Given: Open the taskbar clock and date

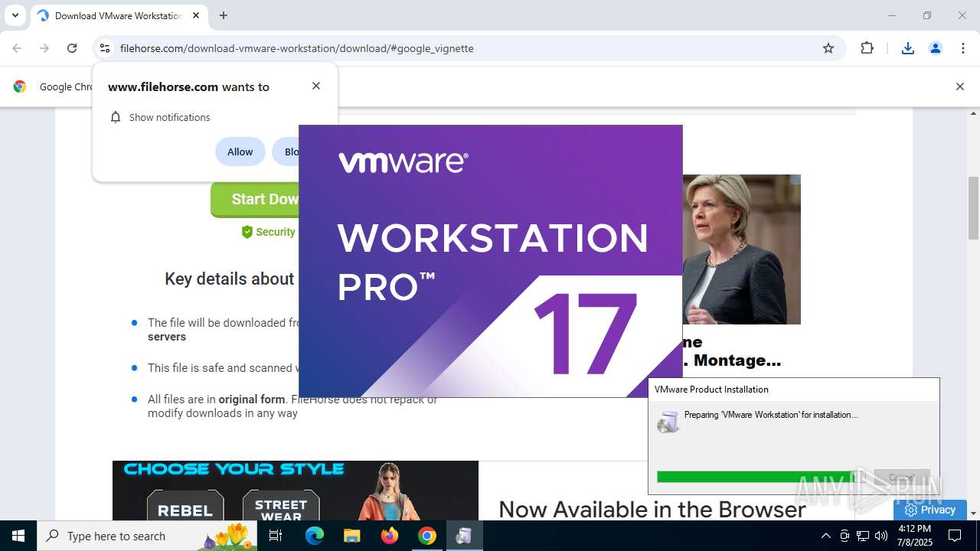Looking at the screenshot, I should (x=914, y=536).
